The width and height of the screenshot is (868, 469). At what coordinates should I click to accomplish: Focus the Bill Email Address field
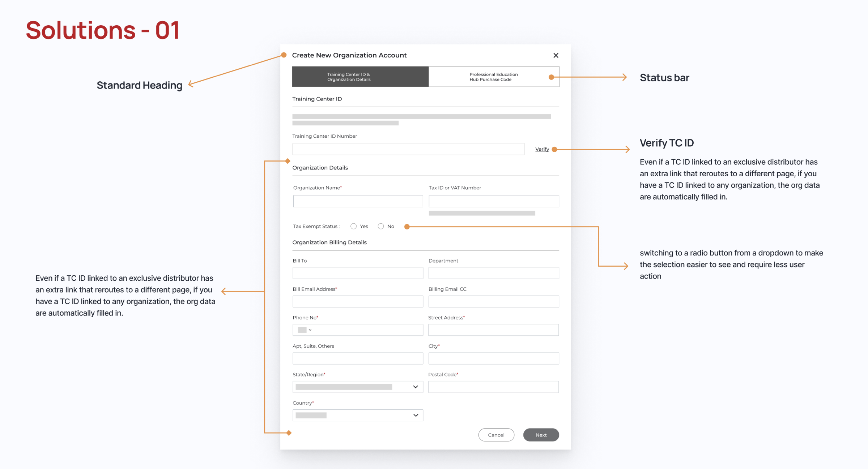point(358,301)
